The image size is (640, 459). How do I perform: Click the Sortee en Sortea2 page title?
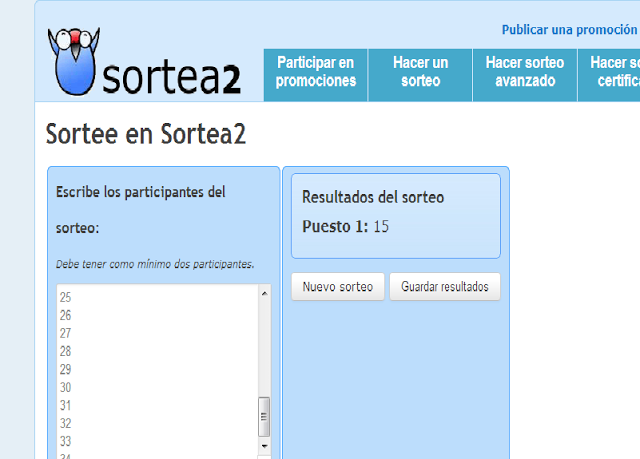point(146,134)
